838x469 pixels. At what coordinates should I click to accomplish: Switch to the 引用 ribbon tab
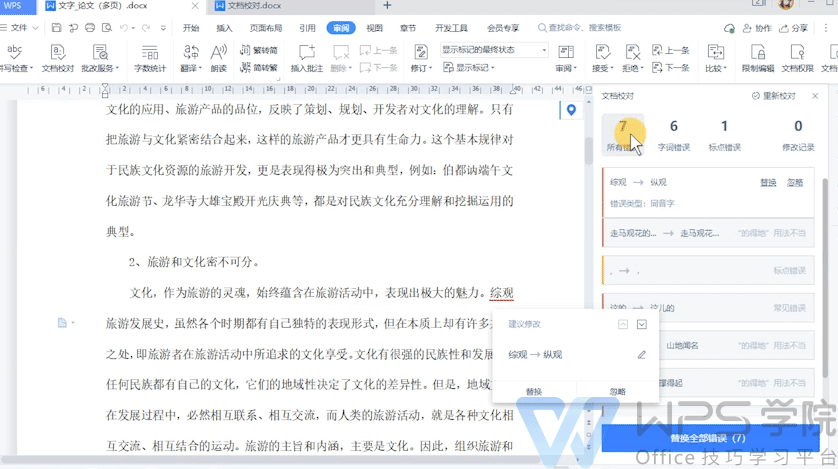pos(307,28)
